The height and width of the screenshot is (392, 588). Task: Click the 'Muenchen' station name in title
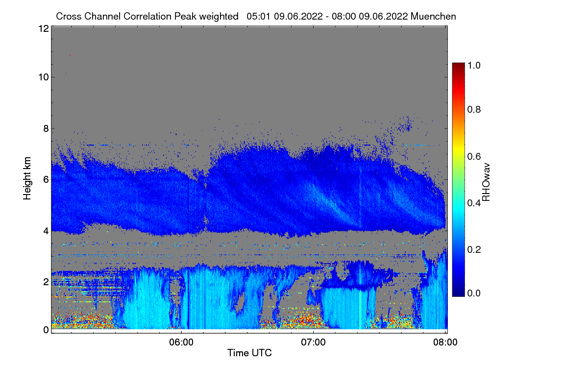434,16
